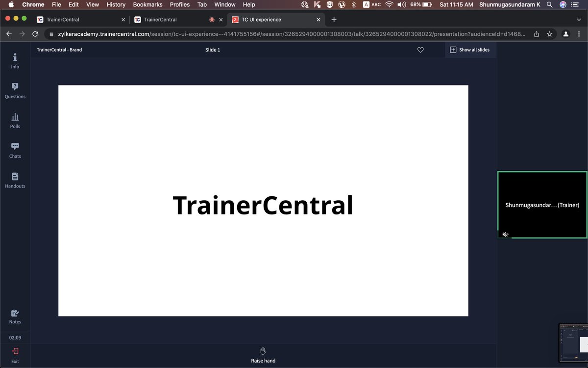Image resolution: width=588 pixels, height=368 pixels.
Task: Open the File menu
Action: [x=56, y=4]
